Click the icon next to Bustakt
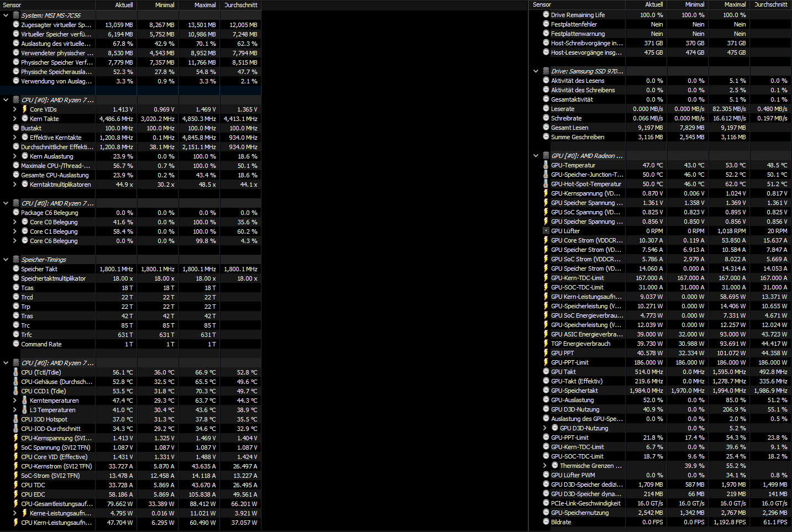This screenshot has height=532, width=792. point(16,128)
